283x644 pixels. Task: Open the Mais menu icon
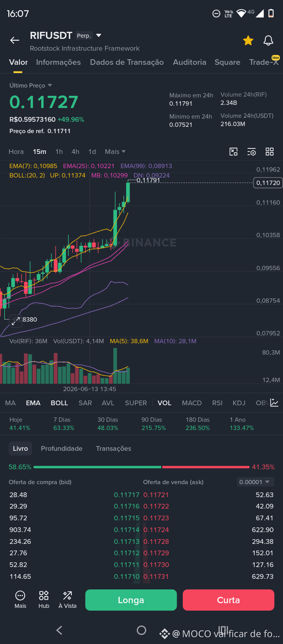(20, 600)
